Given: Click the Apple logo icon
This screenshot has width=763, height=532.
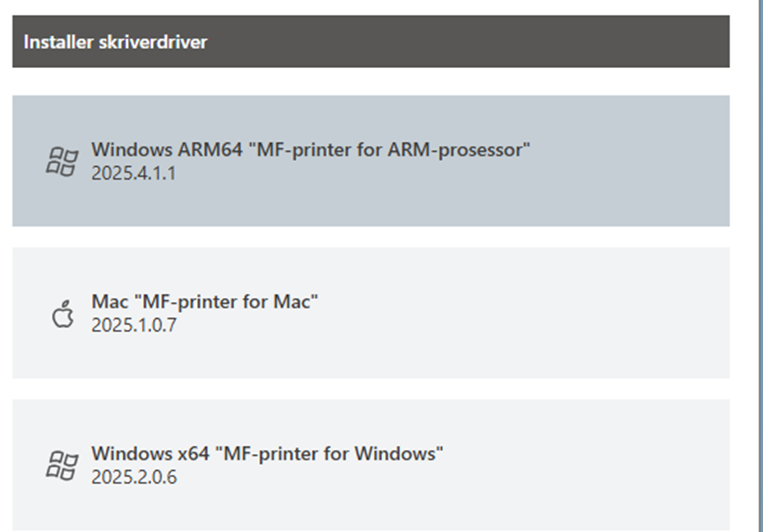Looking at the screenshot, I should [63, 314].
